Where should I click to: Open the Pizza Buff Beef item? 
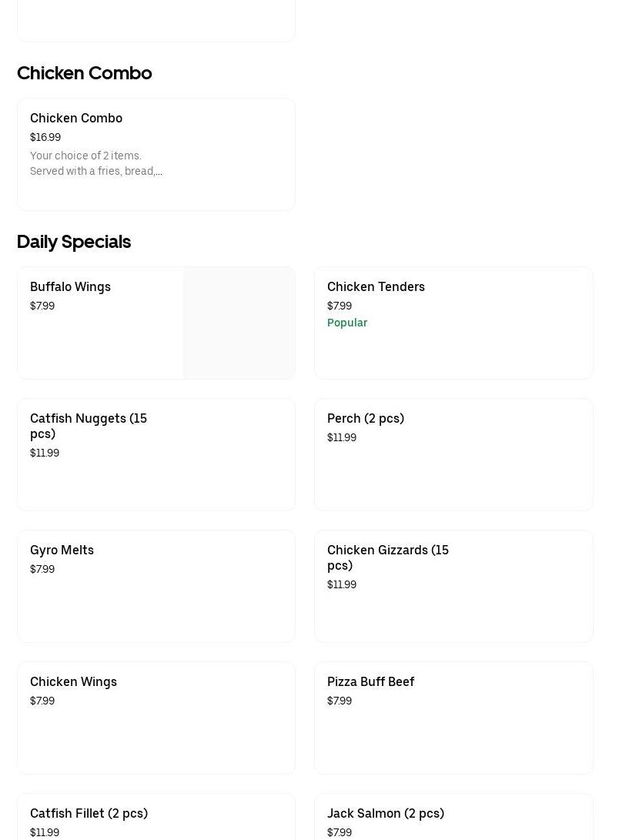click(453, 718)
